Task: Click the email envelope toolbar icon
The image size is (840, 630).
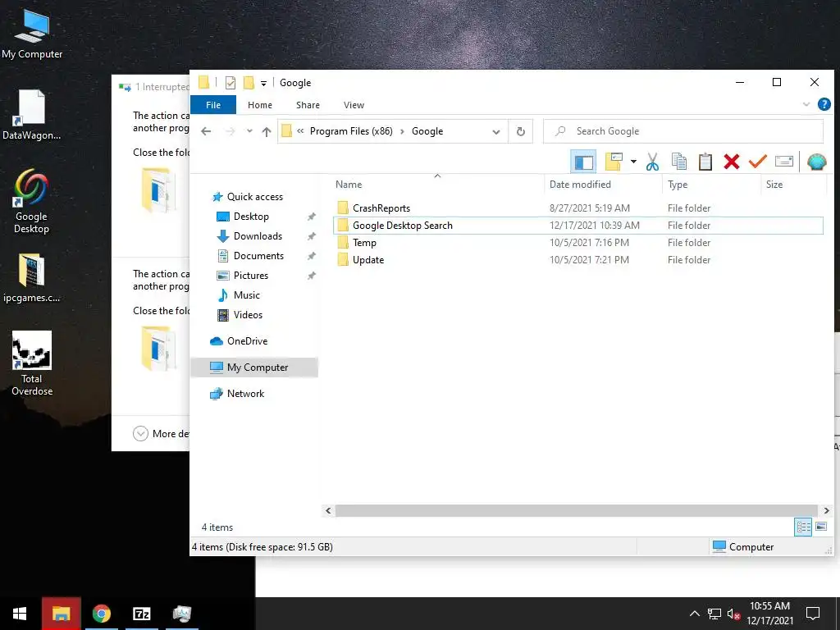Action: (x=783, y=162)
